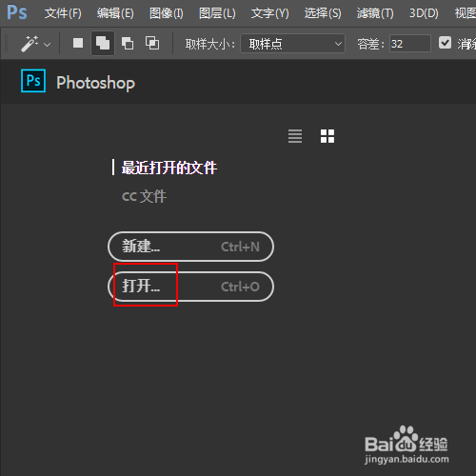Screen dimensions: 476x476
Task: Open the 3D(D) menu
Action: 424,13
